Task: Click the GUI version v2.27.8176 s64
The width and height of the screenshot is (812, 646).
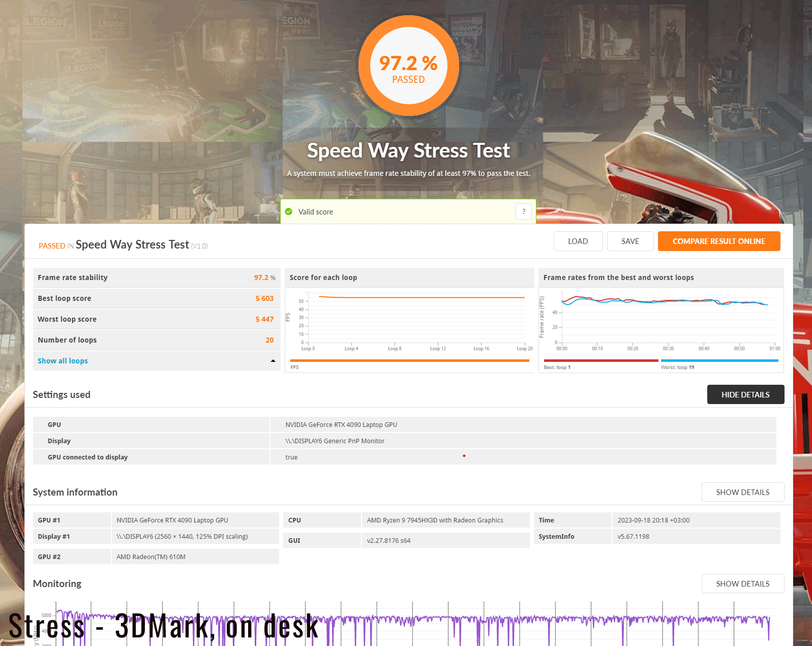Action: [389, 541]
